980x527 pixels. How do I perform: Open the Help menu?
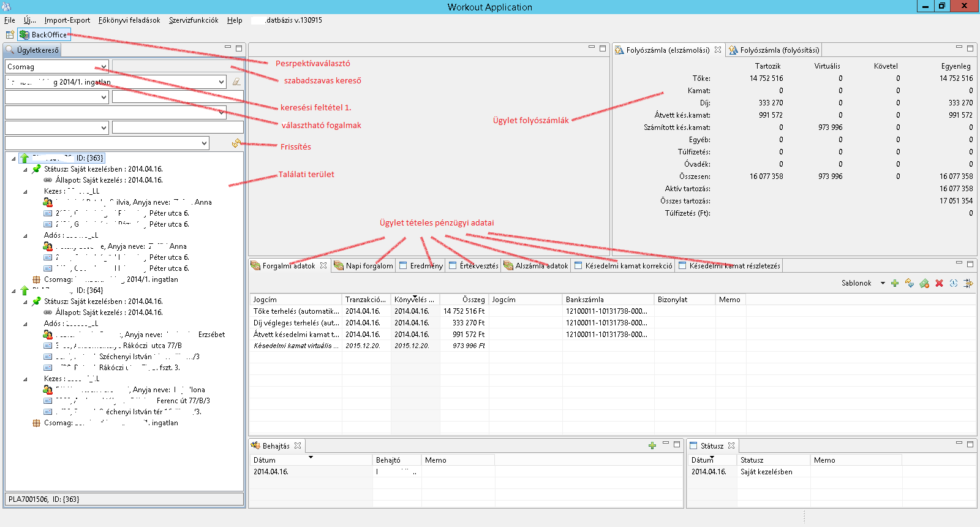tap(235, 20)
